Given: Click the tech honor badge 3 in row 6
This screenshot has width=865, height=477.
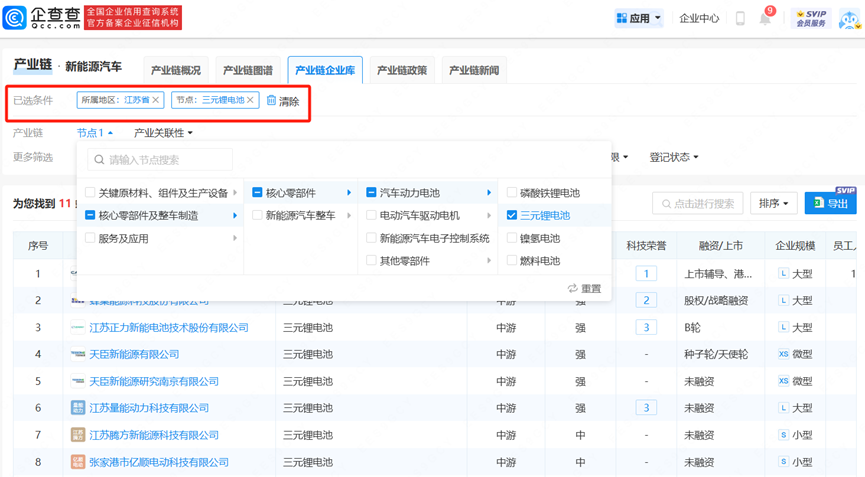Looking at the screenshot, I should [646, 408].
